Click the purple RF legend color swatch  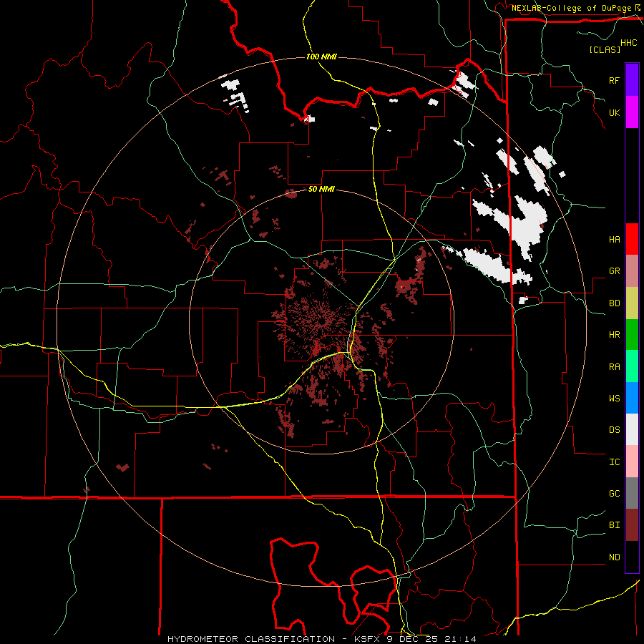pyautogui.click(x=632, y=79)
